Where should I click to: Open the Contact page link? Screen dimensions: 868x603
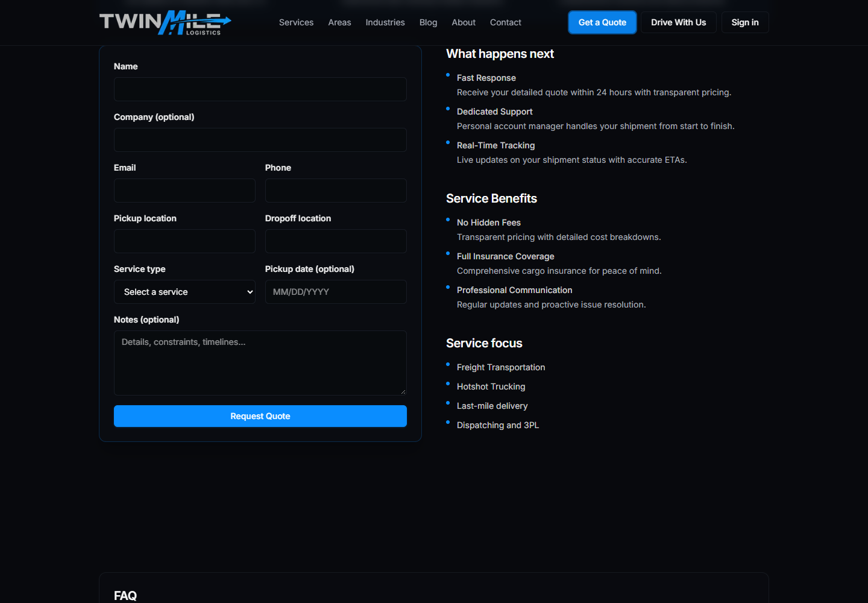point(506,22)
